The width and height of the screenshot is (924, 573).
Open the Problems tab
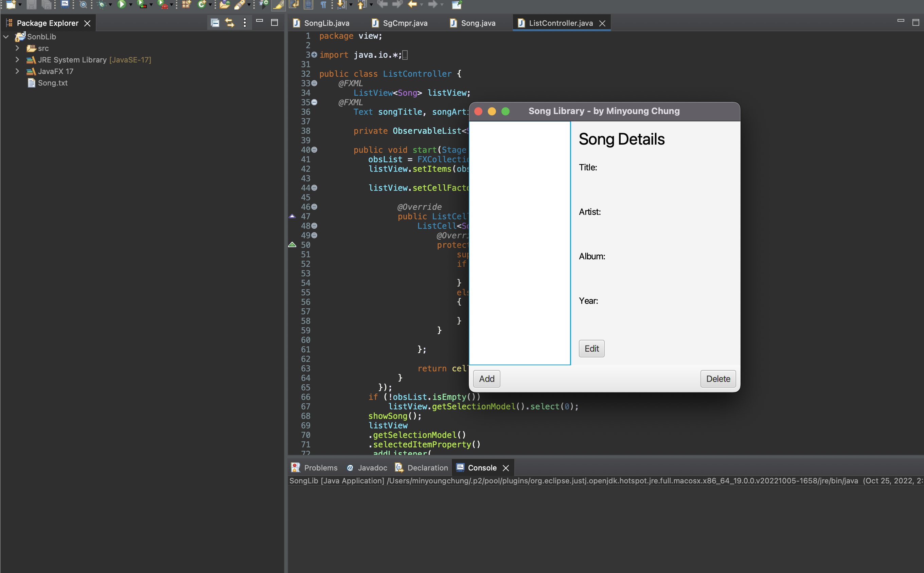[320, 468]
